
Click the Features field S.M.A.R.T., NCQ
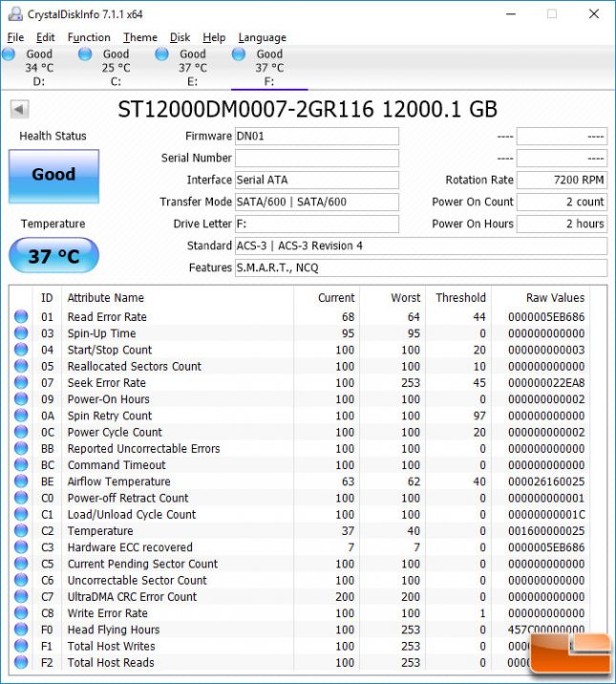click(x=421, y=267)
